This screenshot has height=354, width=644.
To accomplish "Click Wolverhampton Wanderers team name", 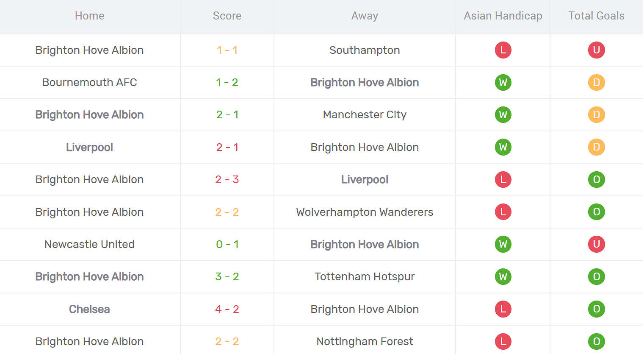I will coord(365,212).
